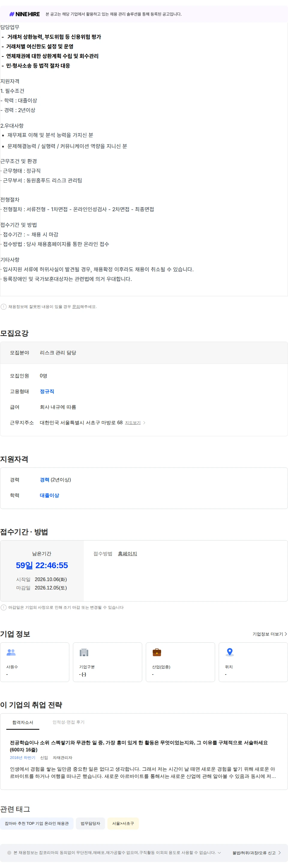Click the 대졸이상 education link
Viewport: 288px width, 868px height.
pos(49,495)
